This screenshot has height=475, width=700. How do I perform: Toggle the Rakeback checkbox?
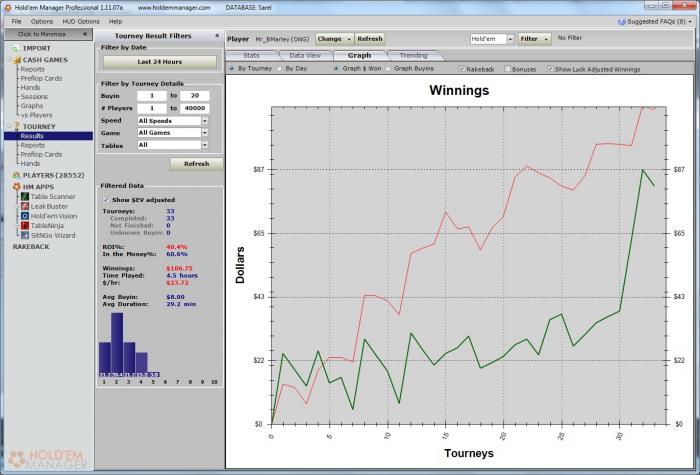(x=462, y=69)
